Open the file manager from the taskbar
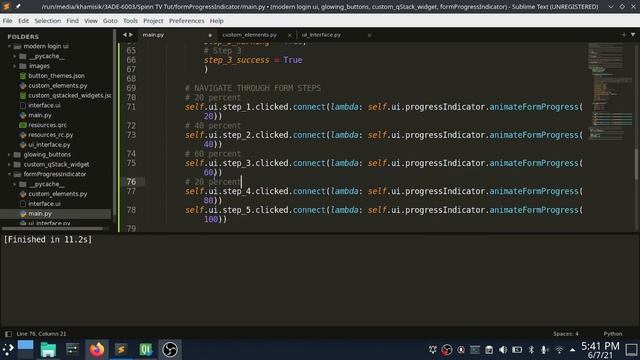The width and height of the screenshot is (640, 360). point(48,350)
